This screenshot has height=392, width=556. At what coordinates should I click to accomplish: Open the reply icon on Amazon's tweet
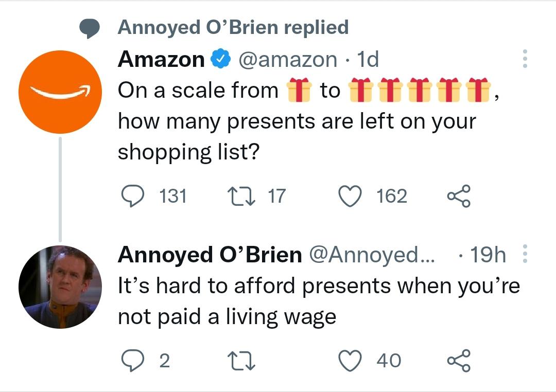[134, 195]
